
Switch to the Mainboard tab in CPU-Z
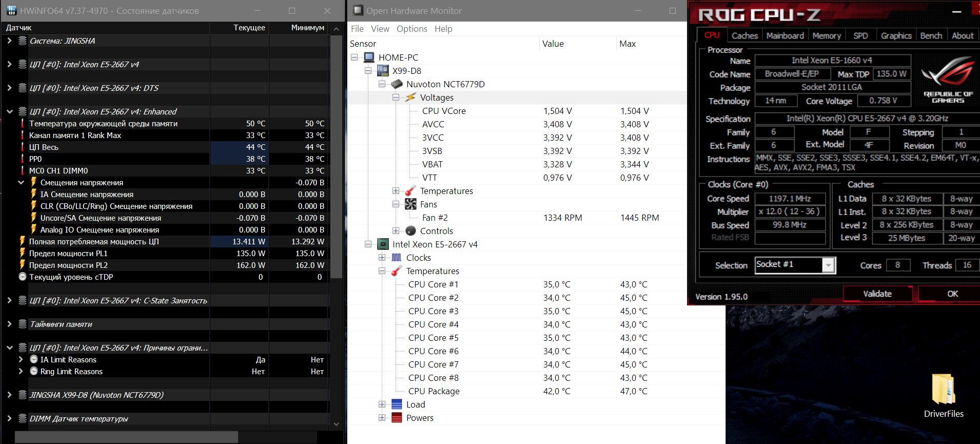point(785,35)
